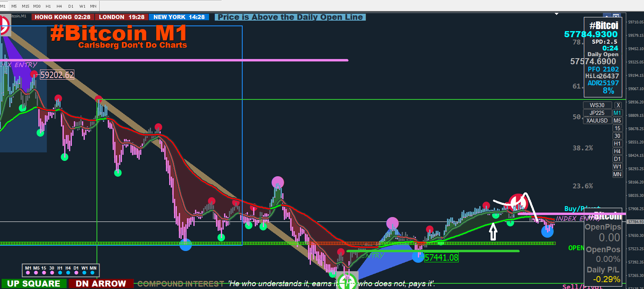Click the X button beside WS30
Viewport: 644px width, 289px height.
pyautogui.click(x=618, y=105)
